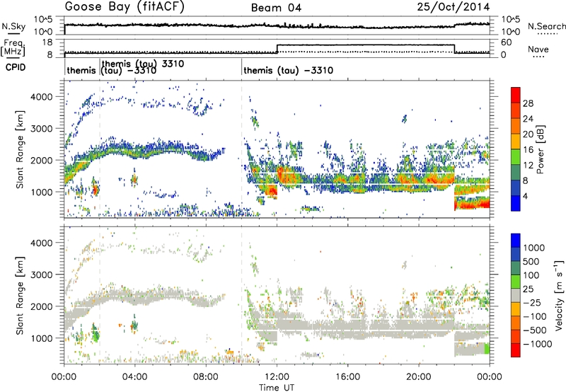
Task: Click the raised frequency line segment after 12:00
Action: tap(365, 45)
